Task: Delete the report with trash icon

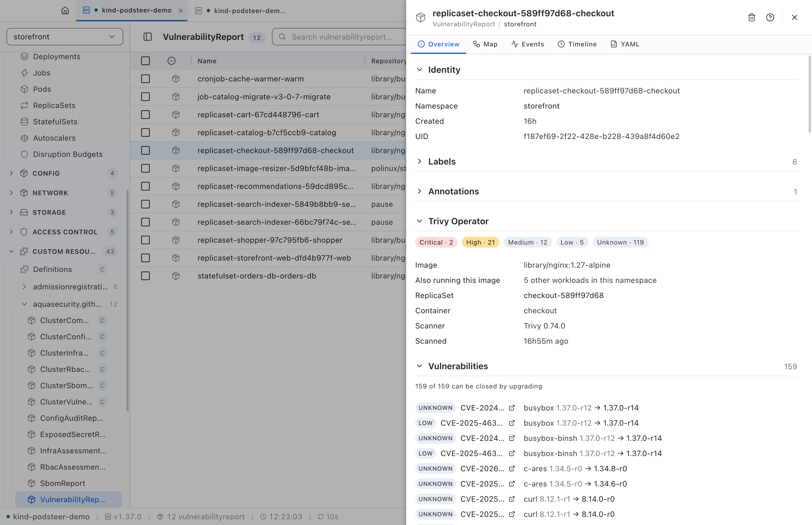Action: click(x=752, y=17)
